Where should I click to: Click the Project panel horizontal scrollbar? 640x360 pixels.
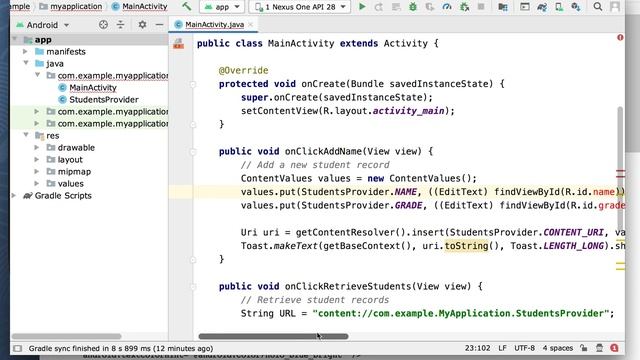67,336
